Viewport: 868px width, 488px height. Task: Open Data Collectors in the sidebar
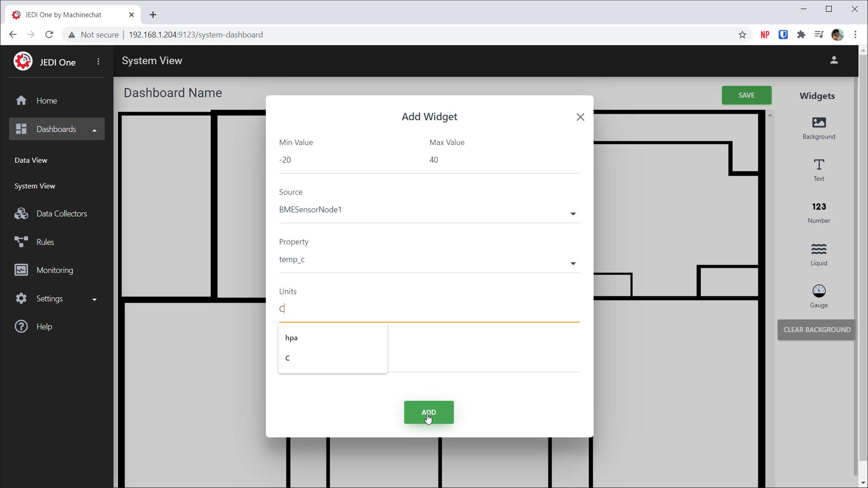tap(61, 214)
